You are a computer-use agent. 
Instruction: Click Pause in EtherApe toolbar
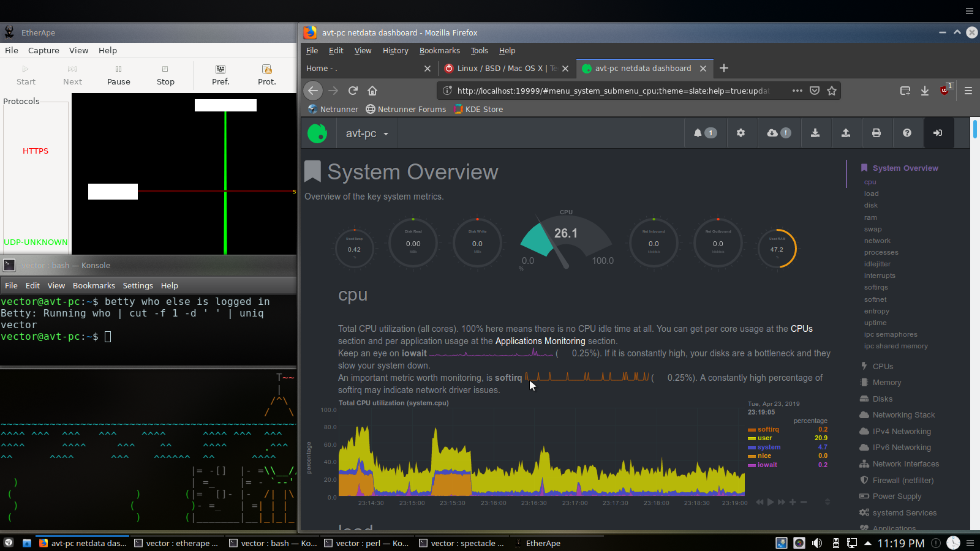pos(119,75)
